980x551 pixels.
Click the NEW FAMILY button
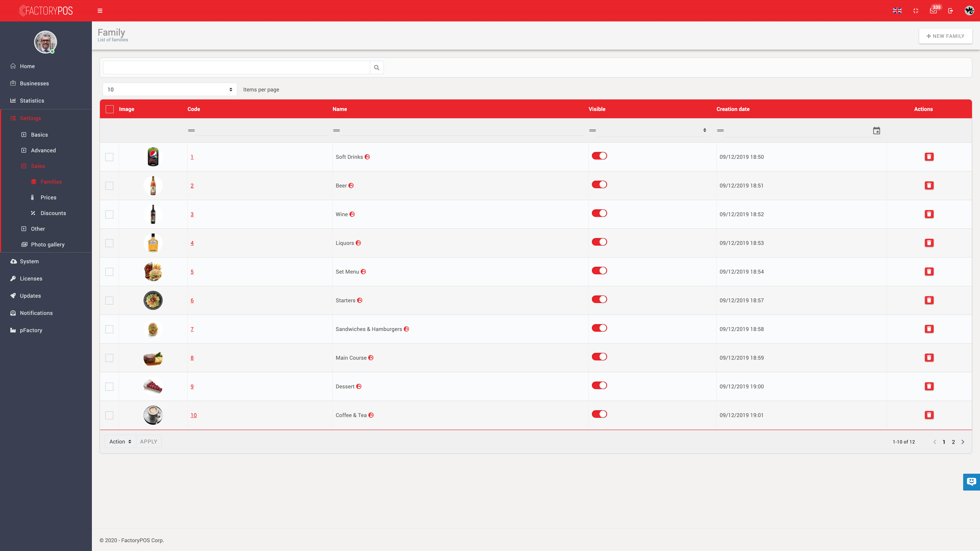point(945,36)
